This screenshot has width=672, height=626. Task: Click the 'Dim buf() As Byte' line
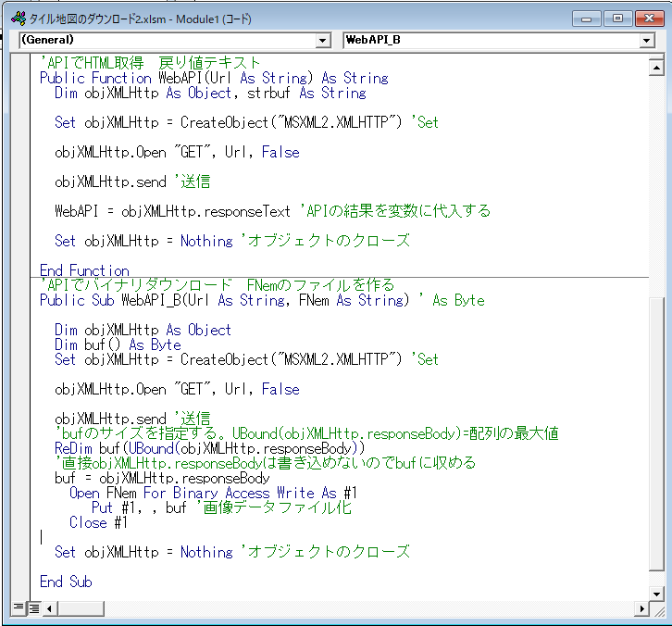(x=118, y=344)
